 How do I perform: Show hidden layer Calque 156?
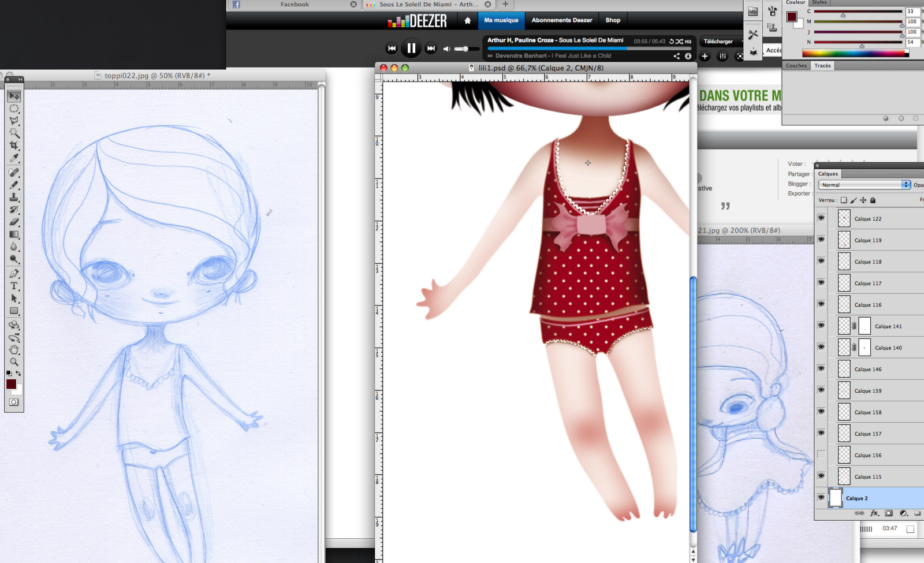point(821,454)
